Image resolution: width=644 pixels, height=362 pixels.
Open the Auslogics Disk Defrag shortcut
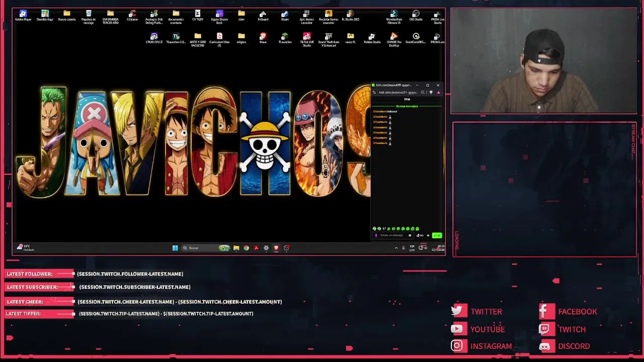pos(154,17)
